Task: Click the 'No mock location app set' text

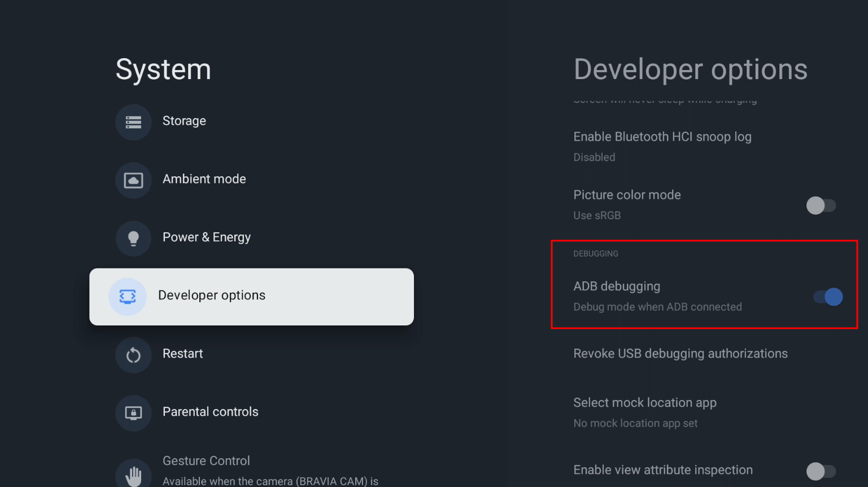Action: [635, 423]
